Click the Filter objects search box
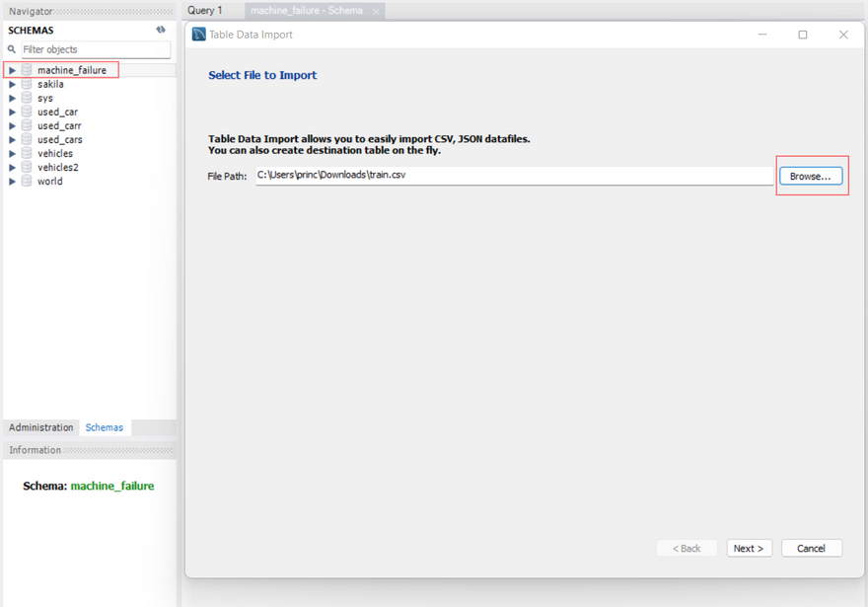 (94, 49)
